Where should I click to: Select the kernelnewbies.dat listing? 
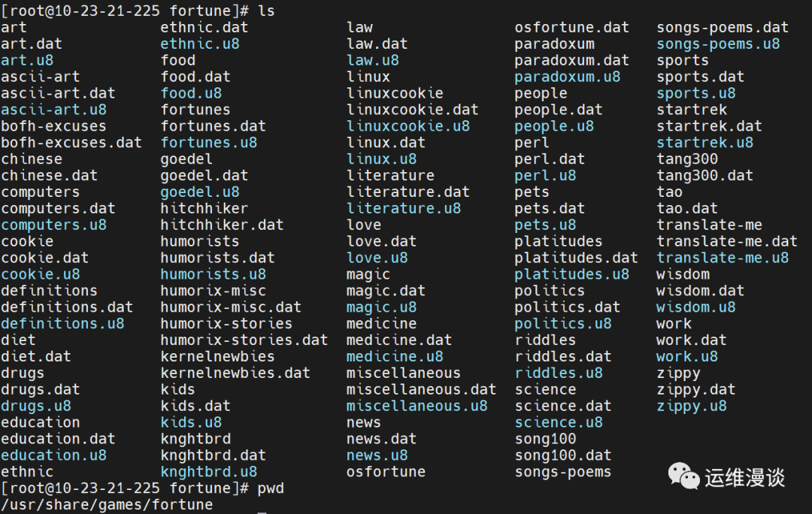pos(235,373)
